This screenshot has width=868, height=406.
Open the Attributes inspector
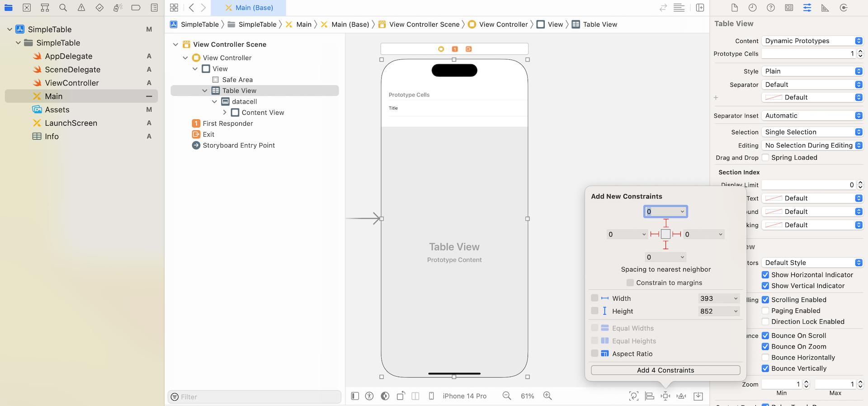807,8
